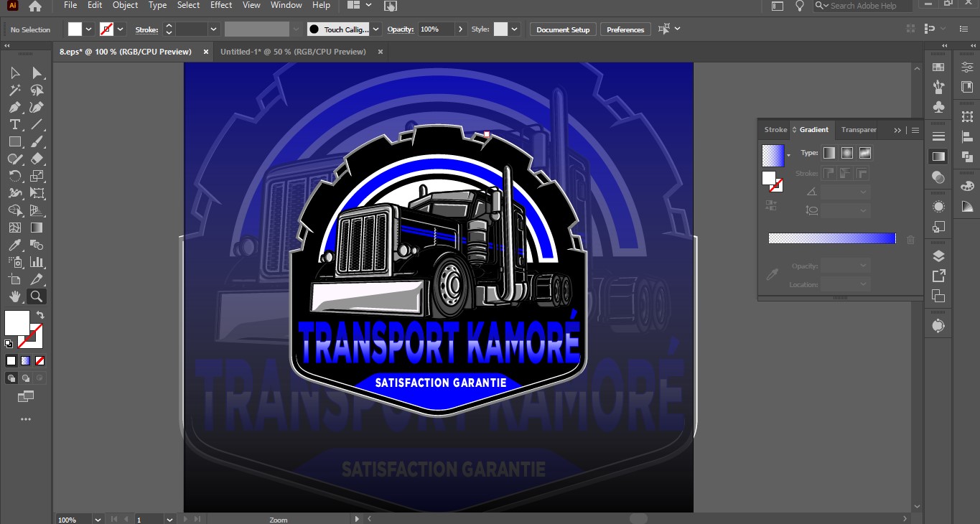980x524 pixels.
Task: Expand the stroke weight dropdown
Action: (x=213, y=29)
